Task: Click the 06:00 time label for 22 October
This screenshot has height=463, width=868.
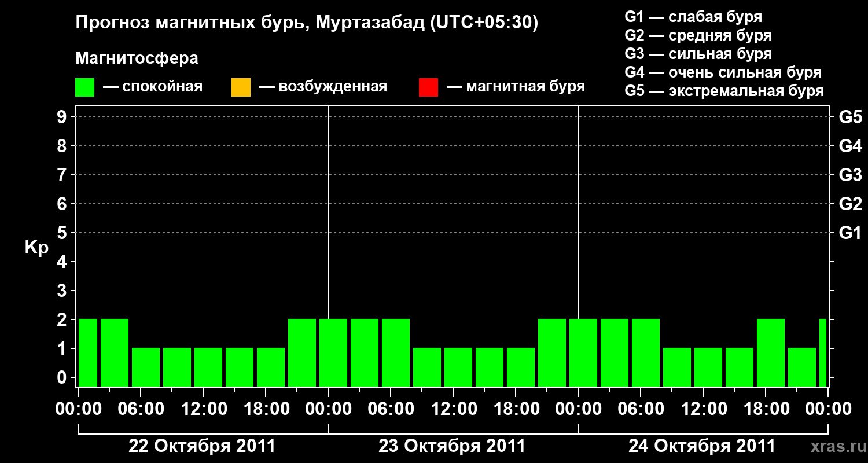Action: click(x=141, y=409)
